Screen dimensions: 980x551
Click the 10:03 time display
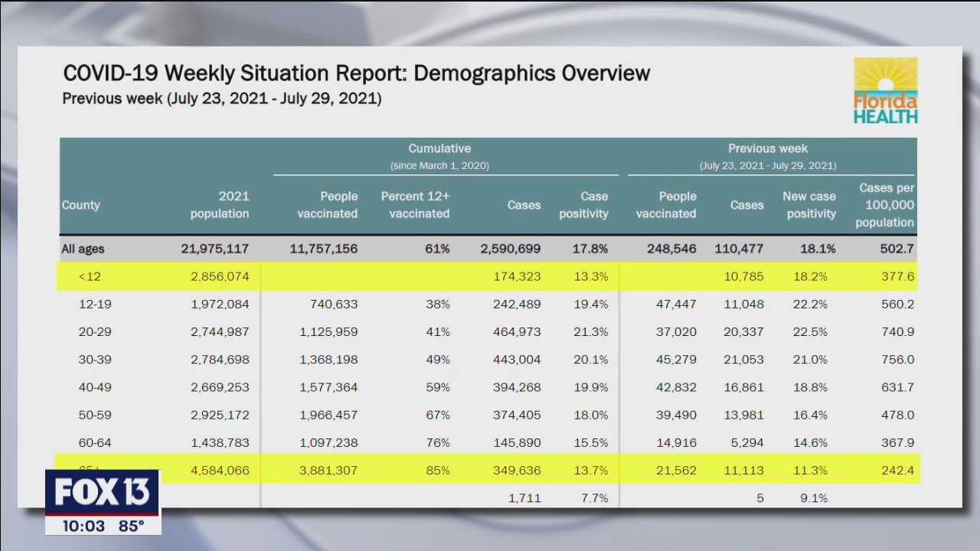83,527
